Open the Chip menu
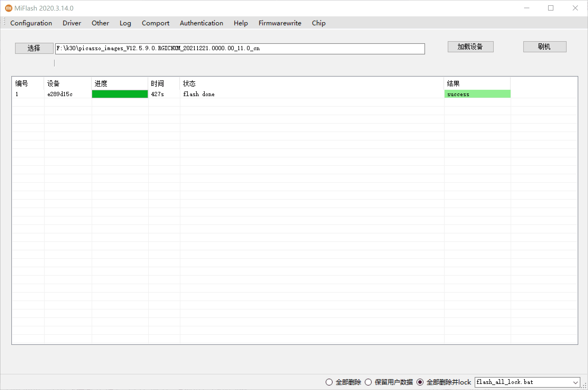The height and width of the screenshot is (390, 588). coord(319,23)
